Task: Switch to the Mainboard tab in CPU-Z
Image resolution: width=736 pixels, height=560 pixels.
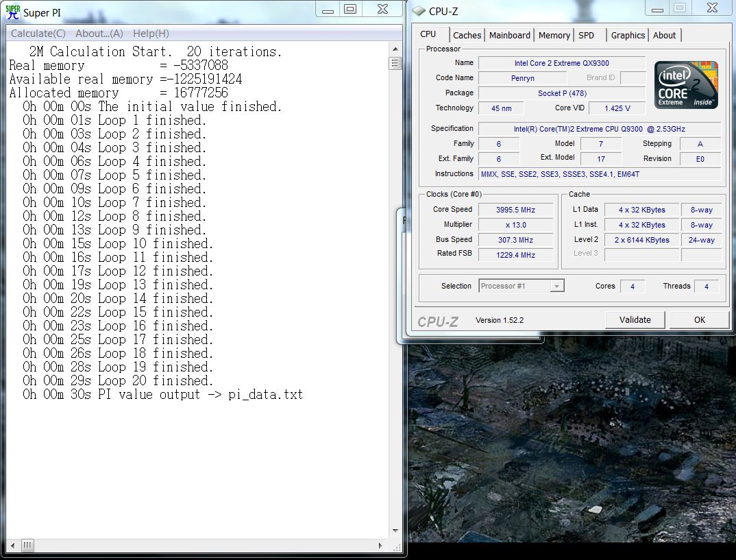Action: 509,35
